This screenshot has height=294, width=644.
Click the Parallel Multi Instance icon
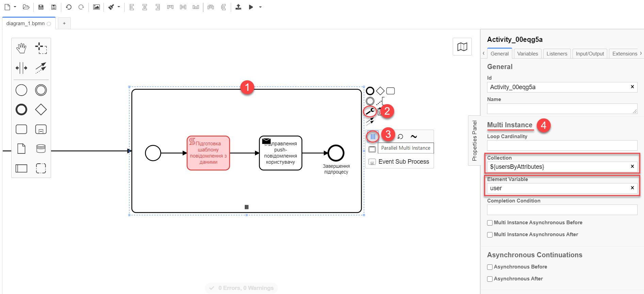click(x=373, y=136)
